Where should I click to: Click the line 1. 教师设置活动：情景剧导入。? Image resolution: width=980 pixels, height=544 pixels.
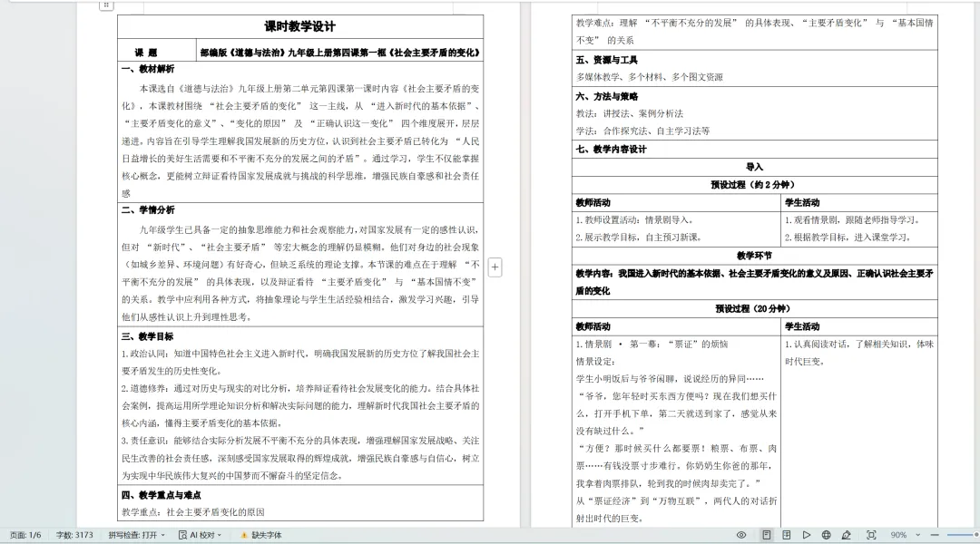click(x=634, y=219)
